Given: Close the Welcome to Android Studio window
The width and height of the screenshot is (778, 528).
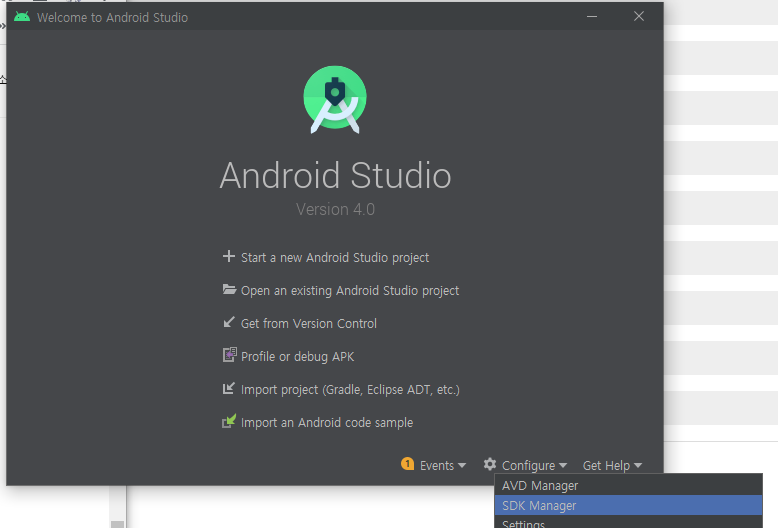Looking at the screenshot, I should (639, 16).
